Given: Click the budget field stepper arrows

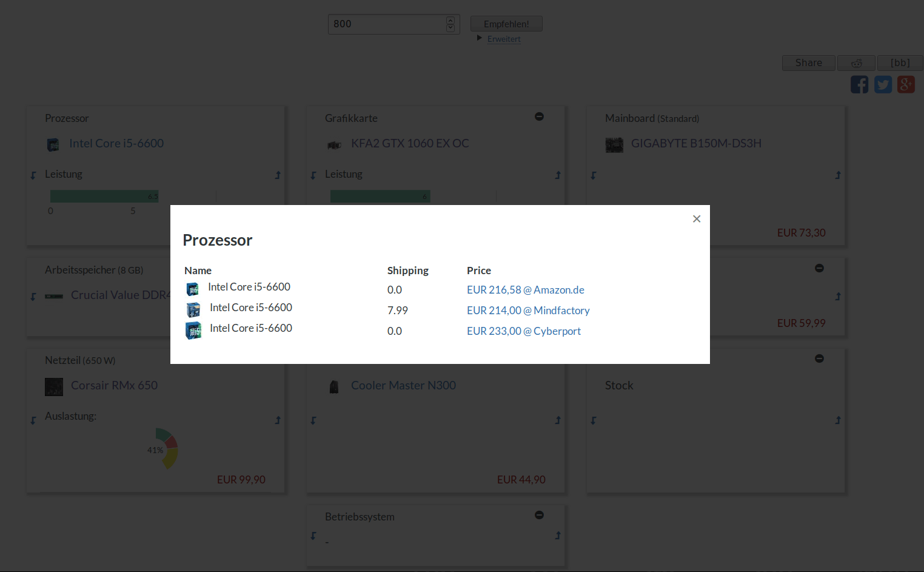Looking at the screenshot, I should pos(450,24).
